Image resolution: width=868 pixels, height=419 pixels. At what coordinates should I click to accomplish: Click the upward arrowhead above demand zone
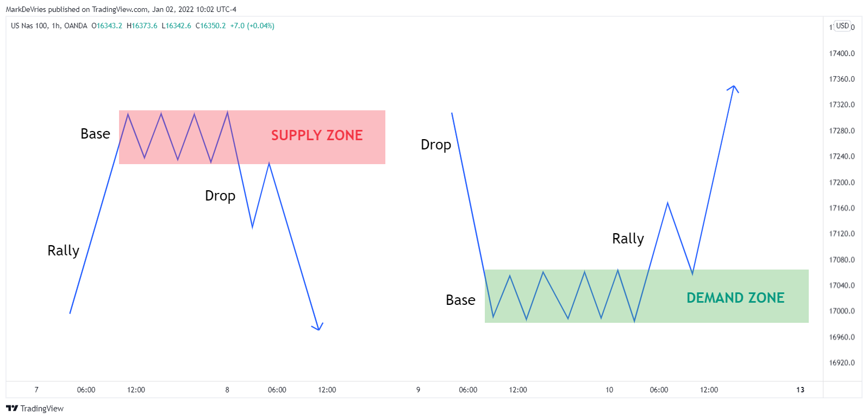coord(733,89)
